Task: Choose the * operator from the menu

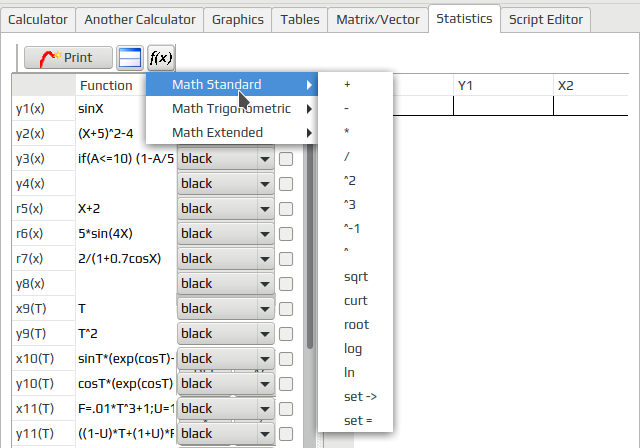Action: tap(355, 132)
